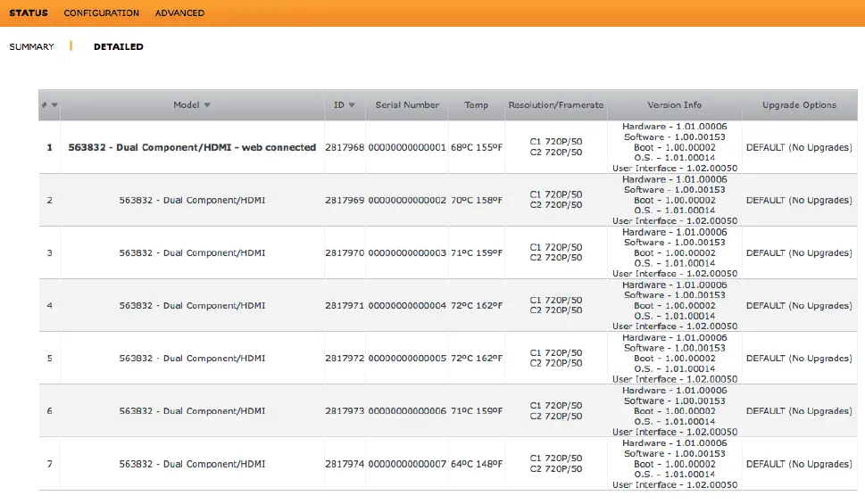Click row 1 DEFAULT (No Upgrades)
Screen dimensions: 865x504
click(799, 147)
